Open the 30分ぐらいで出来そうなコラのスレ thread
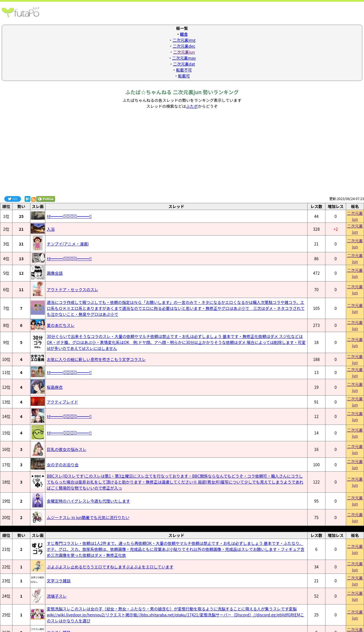 click(176, 343)
